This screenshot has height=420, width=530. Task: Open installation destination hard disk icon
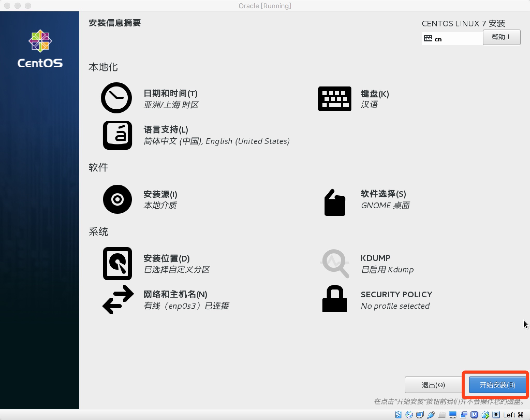tap(117, 263)
